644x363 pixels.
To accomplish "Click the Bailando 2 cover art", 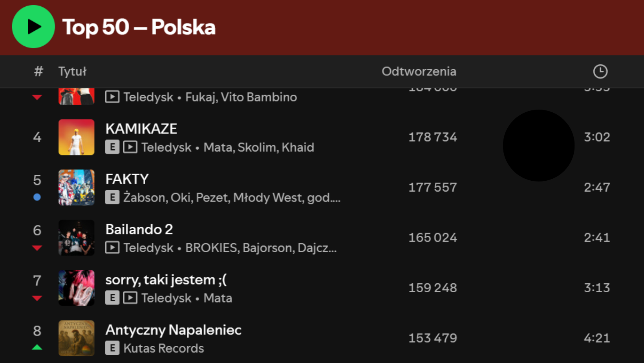I will (x=77, y=238).
